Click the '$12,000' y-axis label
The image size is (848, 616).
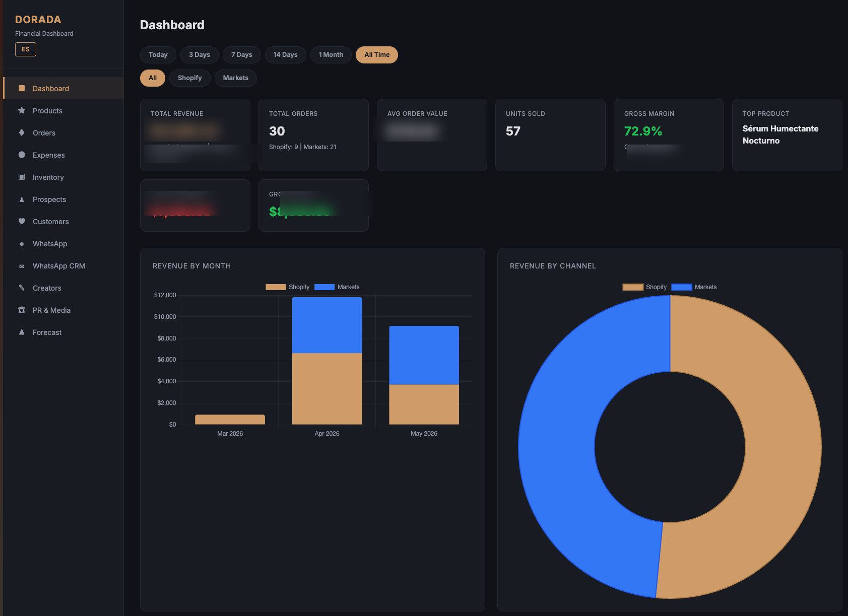tap(165, 295)
